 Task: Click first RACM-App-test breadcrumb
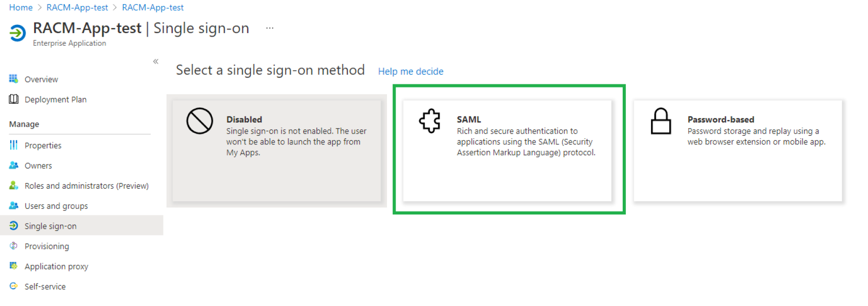tap(77, 8)
